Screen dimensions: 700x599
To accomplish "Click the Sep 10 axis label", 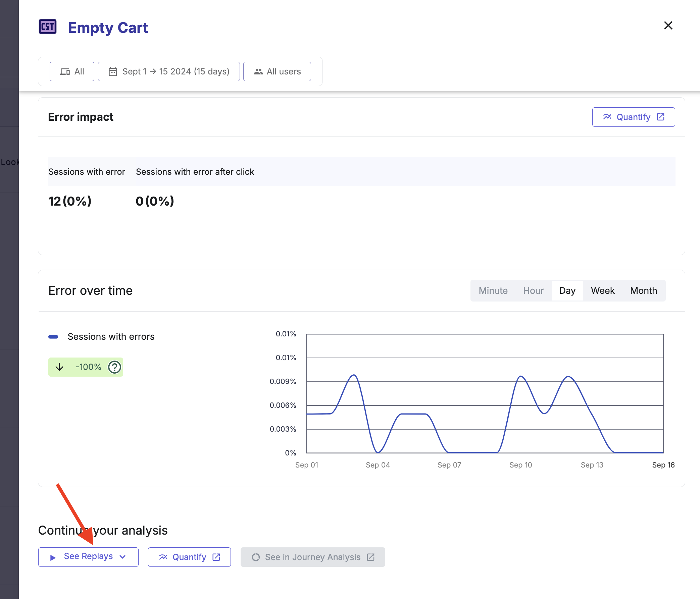I will pos(520,465).
